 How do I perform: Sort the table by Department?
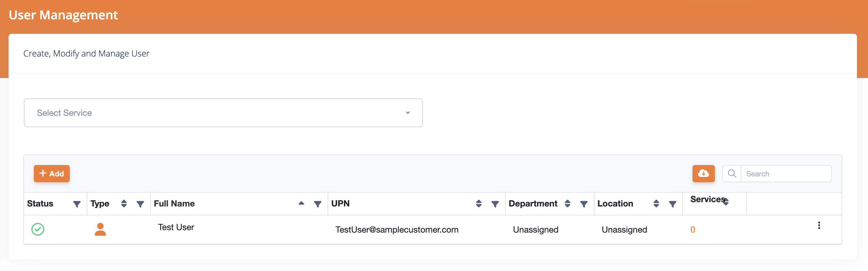click(x=567, y=203)
